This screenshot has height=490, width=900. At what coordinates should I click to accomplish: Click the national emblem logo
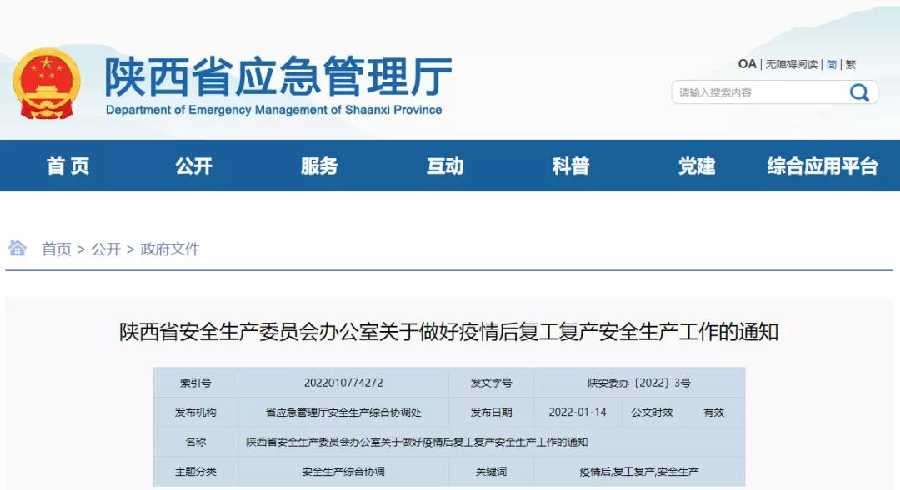(x=47, y=84)
